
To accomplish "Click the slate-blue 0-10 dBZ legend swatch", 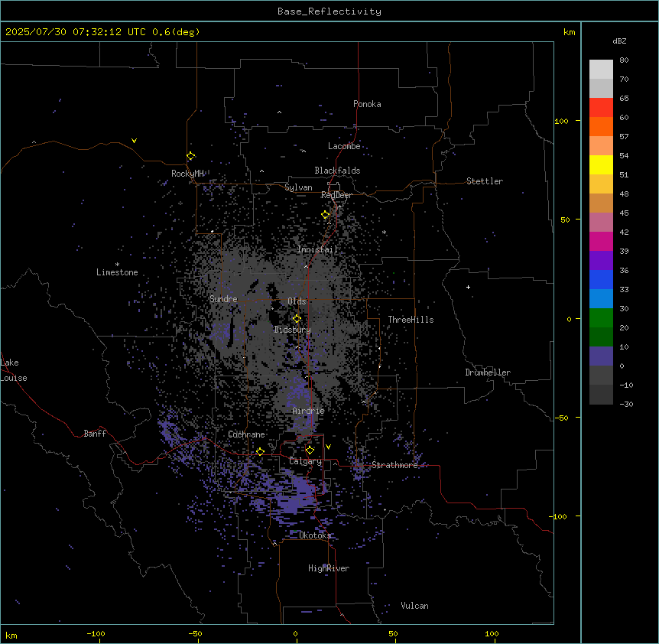I will tap(601, 356).
